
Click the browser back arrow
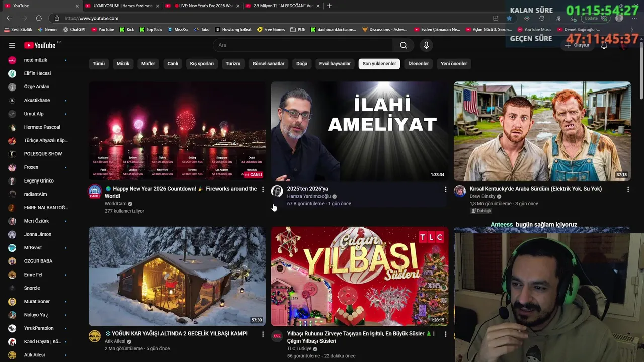9,18
